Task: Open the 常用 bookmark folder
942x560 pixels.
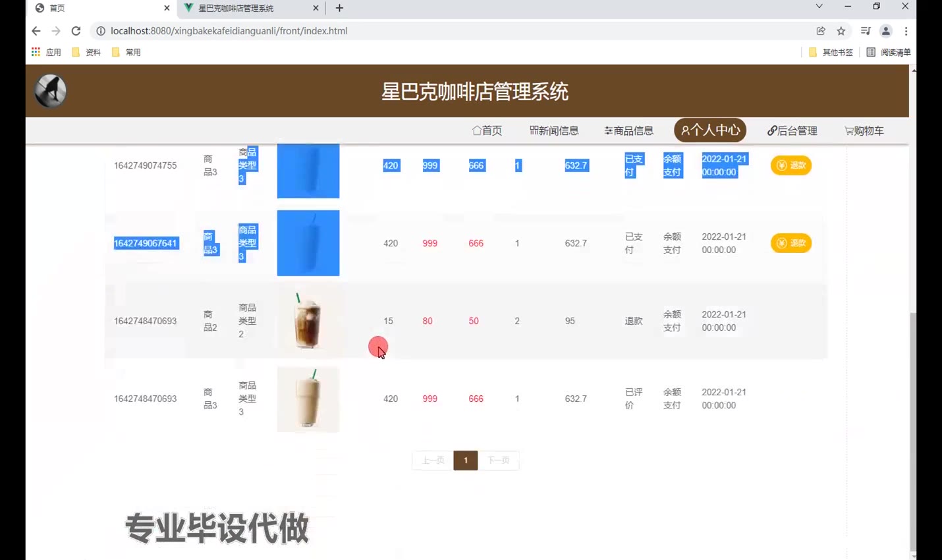Action: (x=126, y=52)
